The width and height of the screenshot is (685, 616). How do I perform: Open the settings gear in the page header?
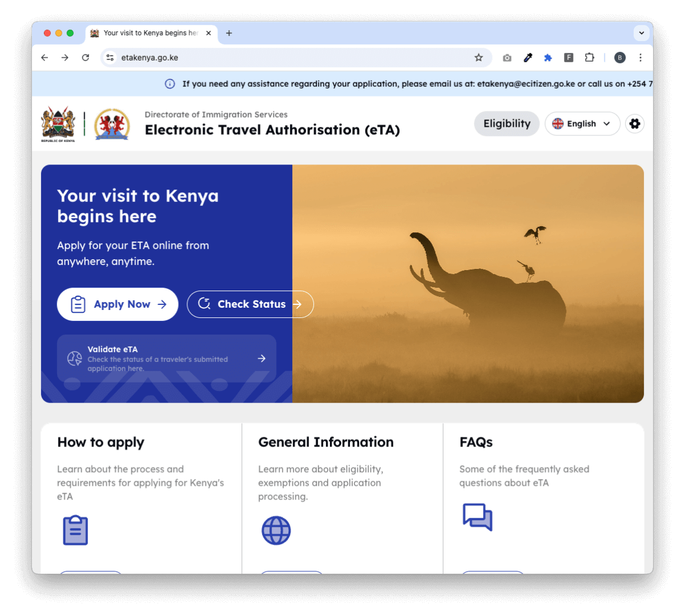(x=635, y=124)
